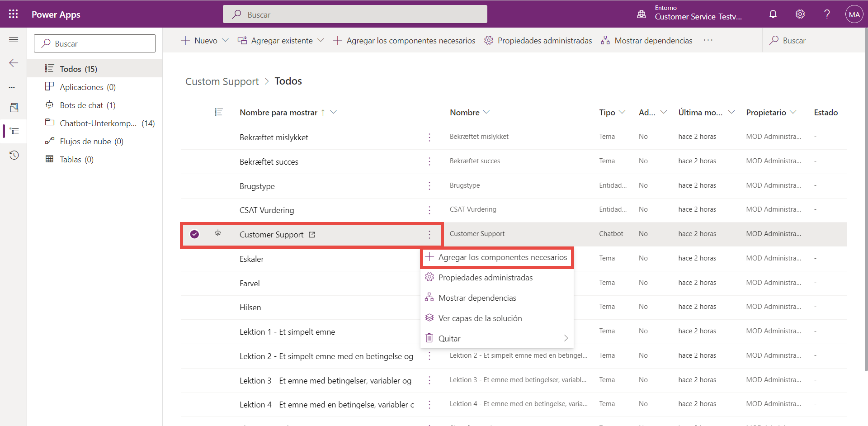Viewport: 868px width, 426px height.
Task: Click the sidebar Buscar search field
Action: (94, 44)
